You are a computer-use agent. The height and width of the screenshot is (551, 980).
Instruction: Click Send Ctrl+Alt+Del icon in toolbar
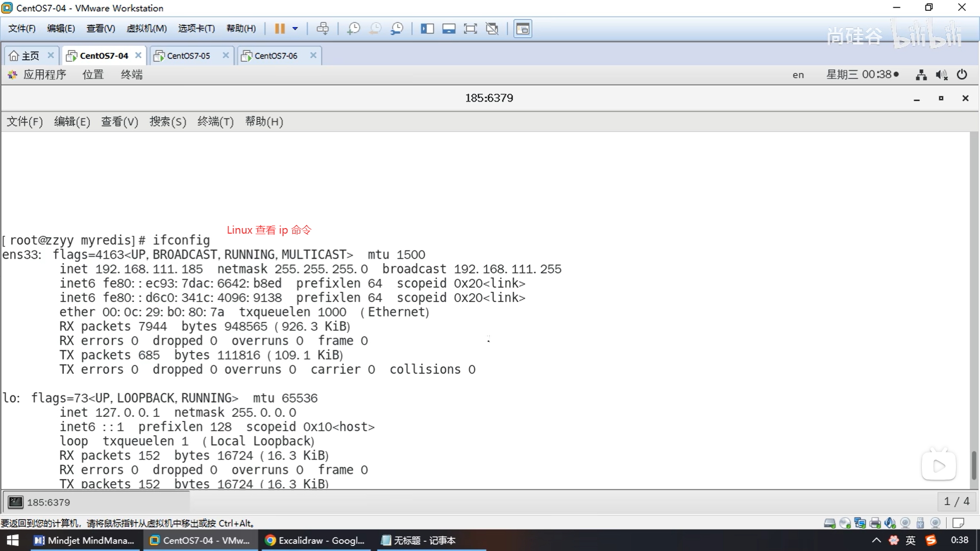(323, 29)
